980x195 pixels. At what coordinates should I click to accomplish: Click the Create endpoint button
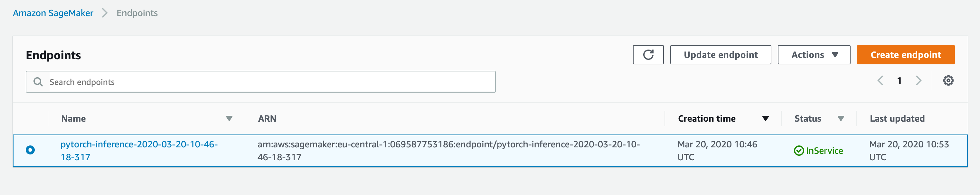coord(905,55)
